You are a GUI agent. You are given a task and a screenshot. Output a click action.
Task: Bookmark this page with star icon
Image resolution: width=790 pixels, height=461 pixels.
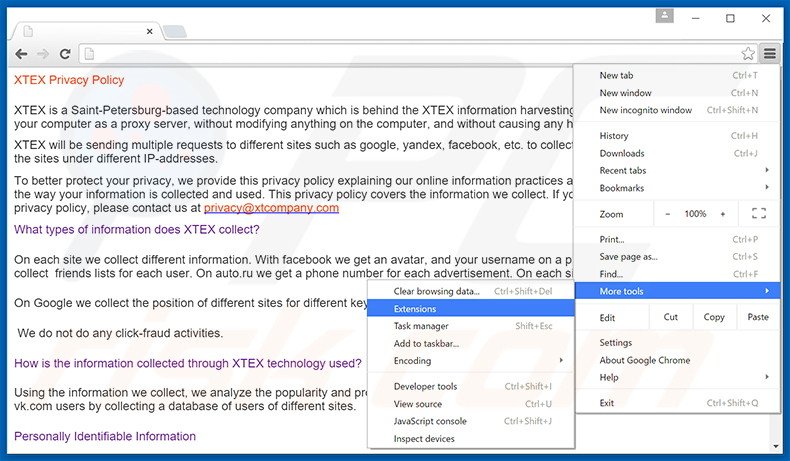click(x=747, y=53)
